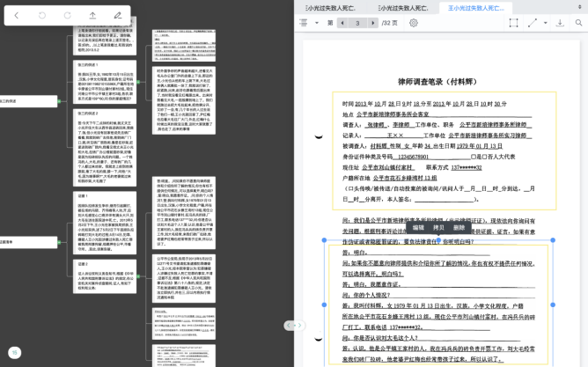Click the page number field showing 3
The width and height of the screenshot is (588, 367).
coord(357,23)
